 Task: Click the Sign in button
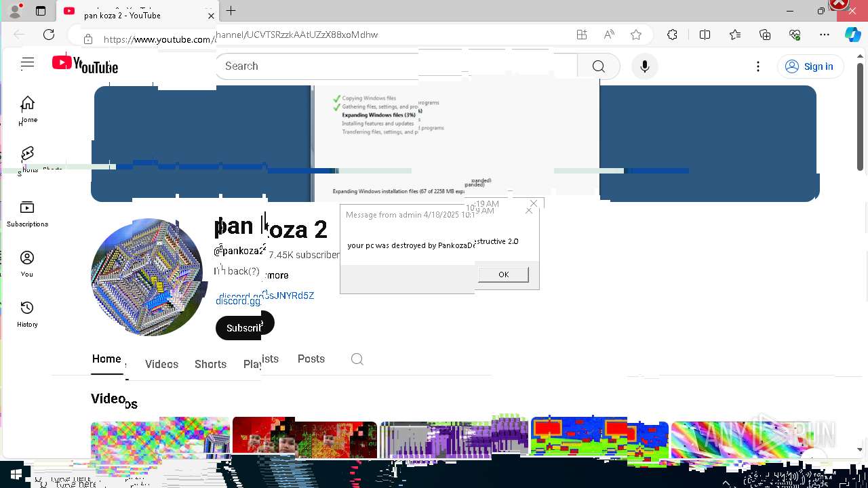coord(810,66)
